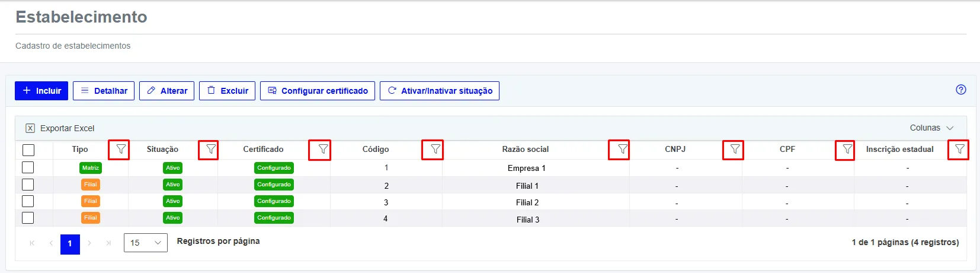The image size is (980, 273).
Task: Tick the checkbox for the Filial 2 row
Action: click(28, 201)
